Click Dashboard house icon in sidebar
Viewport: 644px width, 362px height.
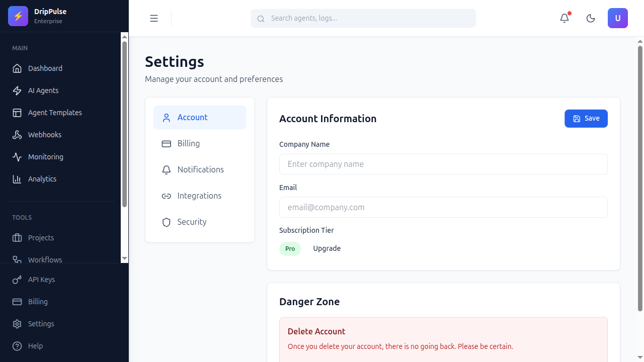click(17, 68)
